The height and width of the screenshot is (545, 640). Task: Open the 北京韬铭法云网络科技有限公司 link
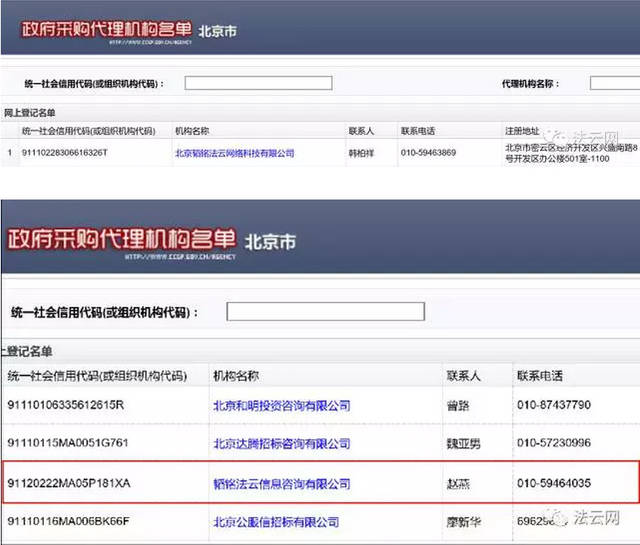[x=235, y=153]
